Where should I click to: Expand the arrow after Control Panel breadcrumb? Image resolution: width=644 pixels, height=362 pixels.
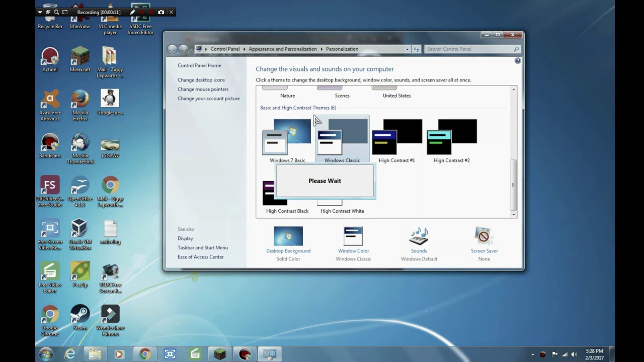click(245, 49)
